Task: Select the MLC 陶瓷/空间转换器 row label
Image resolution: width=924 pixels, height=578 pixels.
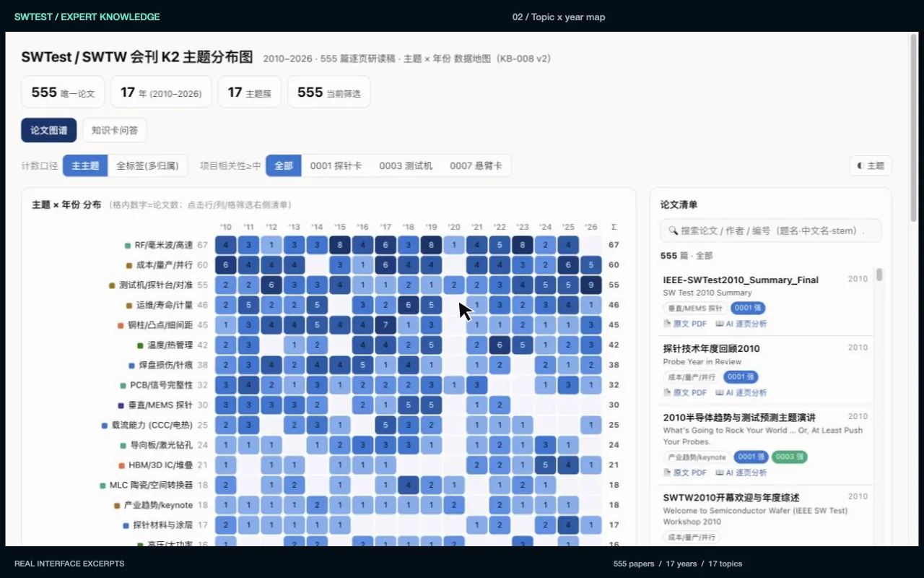Action: 151,485
